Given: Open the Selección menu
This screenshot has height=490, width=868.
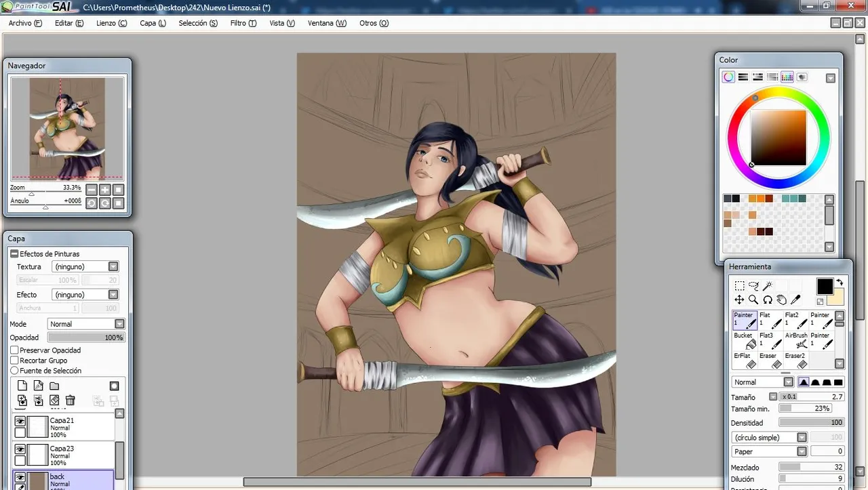Looking at the screenshot, I should pos(198,23).
